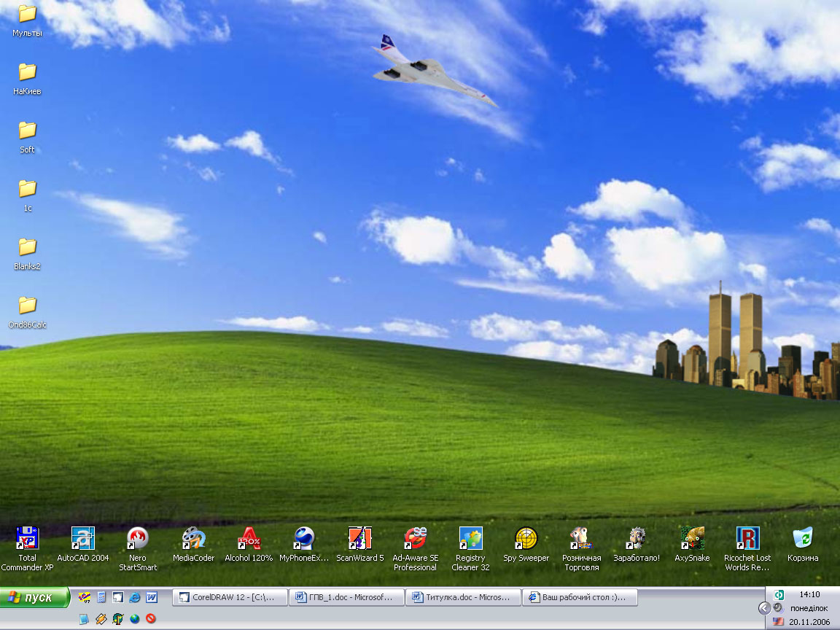Click the orange Winamp-style quick launch icon
Screen dimensions: 840x630
click(101, 619)
